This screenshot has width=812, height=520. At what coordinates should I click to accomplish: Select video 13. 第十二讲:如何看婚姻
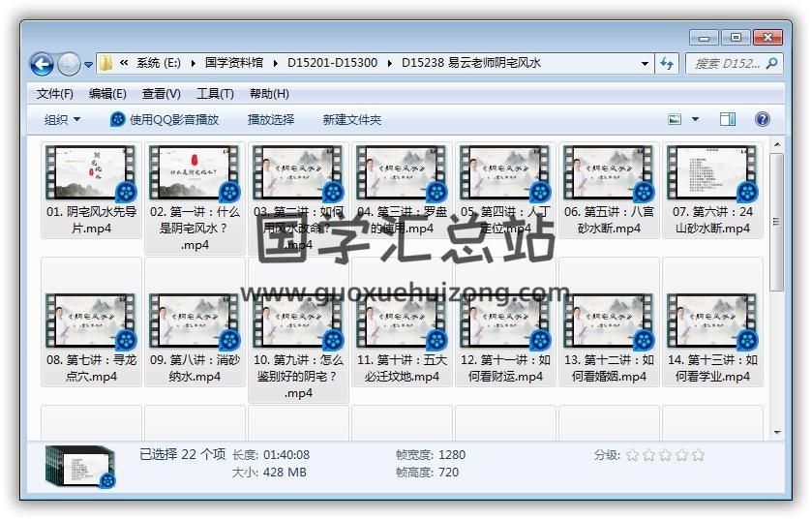609,321
